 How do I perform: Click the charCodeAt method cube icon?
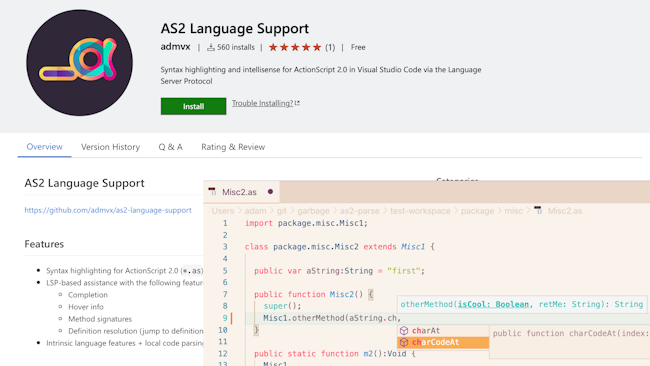click(404, 342)
